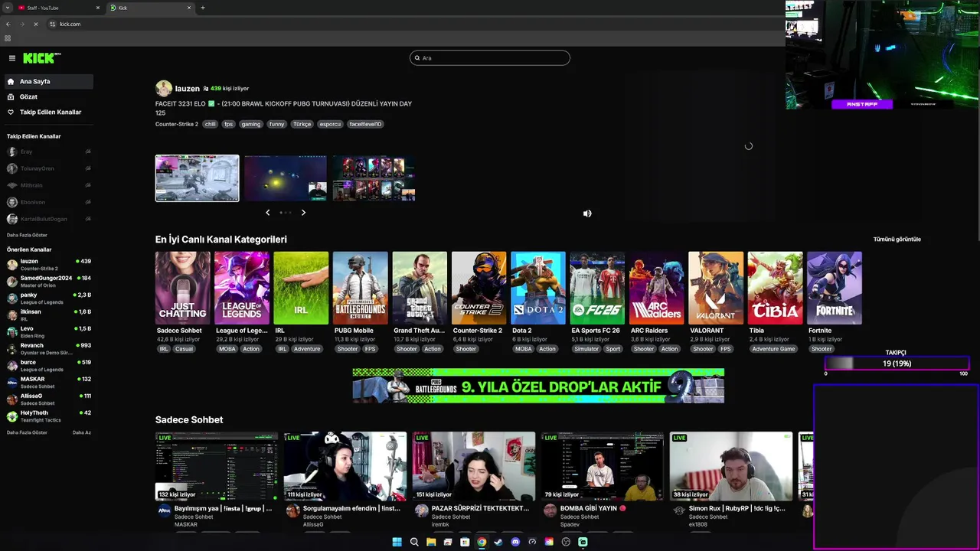Viewport: 980px width, 551px height.
Task: Open Spadev's BOMBA GİBİ YAYIN stream thumbnail
Action: [x=603, y=466]
